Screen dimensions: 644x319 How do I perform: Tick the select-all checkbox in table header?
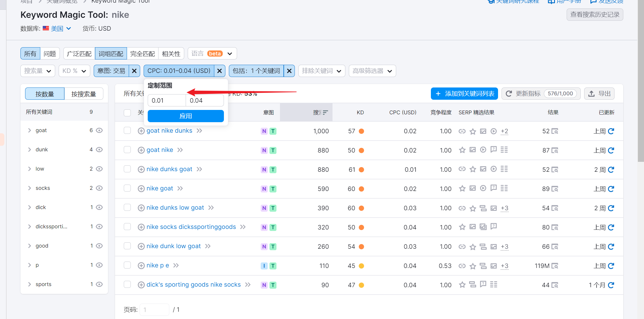(x=127, y=113)
